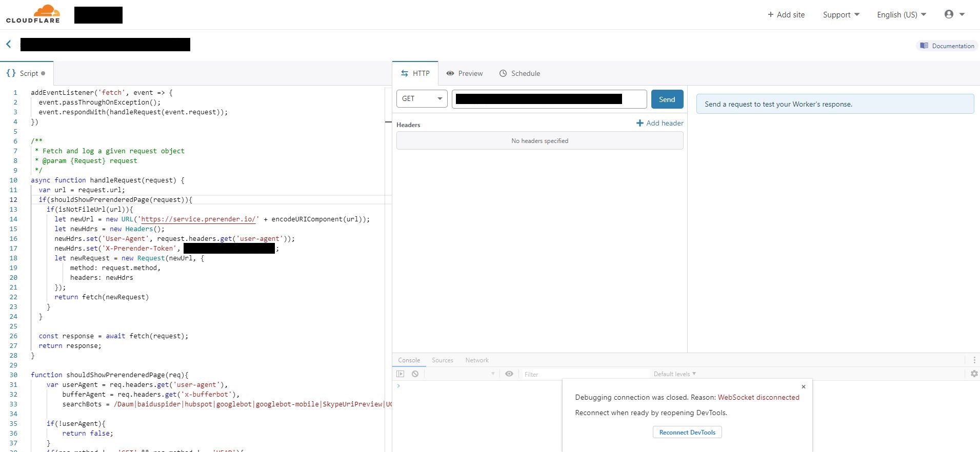Open console settings gear icon
This screenshot has width=980, height=452.
974,374
